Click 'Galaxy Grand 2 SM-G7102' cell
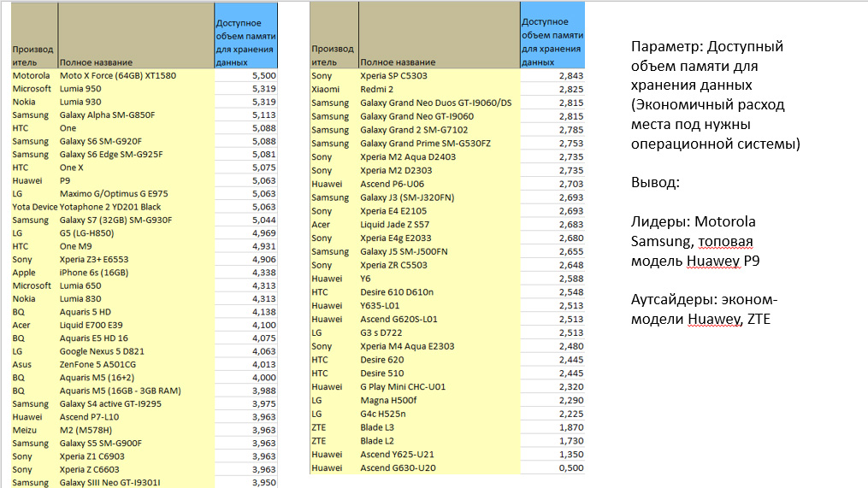The height and width of the screenshot is (488, 868). pyautogui.click(x=440, y=130)
